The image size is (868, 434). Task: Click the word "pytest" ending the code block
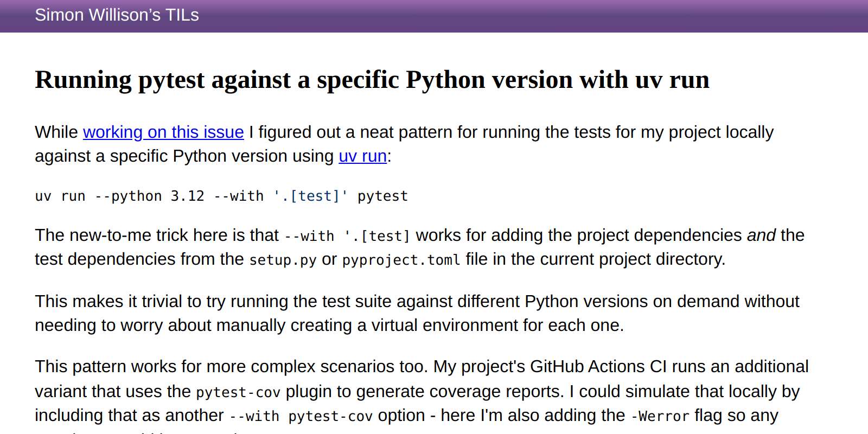tap(382, 196)
